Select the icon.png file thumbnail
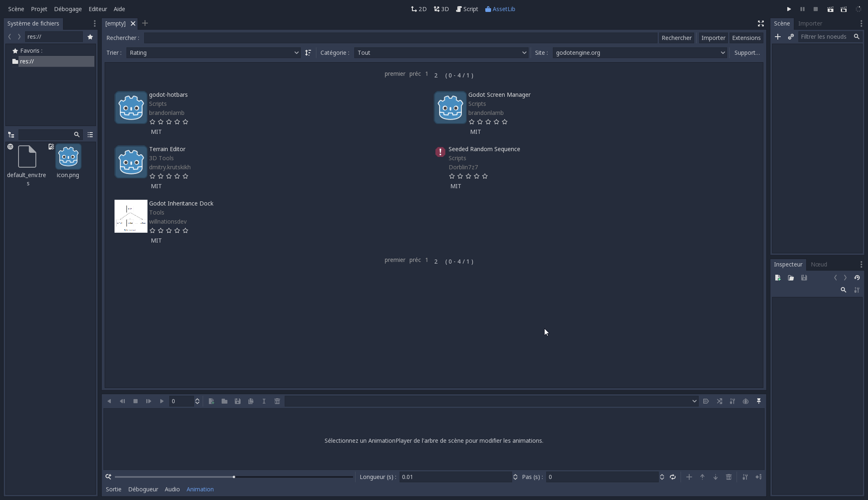 click(68, 157)
